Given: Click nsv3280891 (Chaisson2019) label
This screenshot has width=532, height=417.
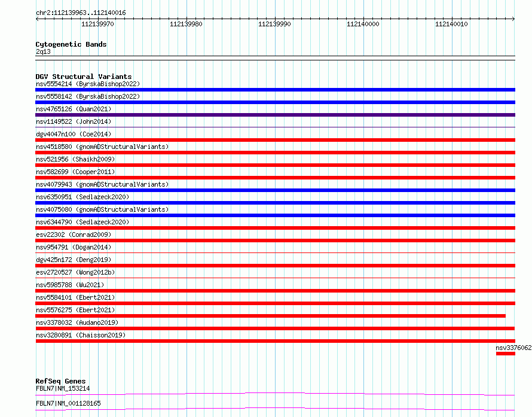Looking at the screenshot, I should coord(81,335).
